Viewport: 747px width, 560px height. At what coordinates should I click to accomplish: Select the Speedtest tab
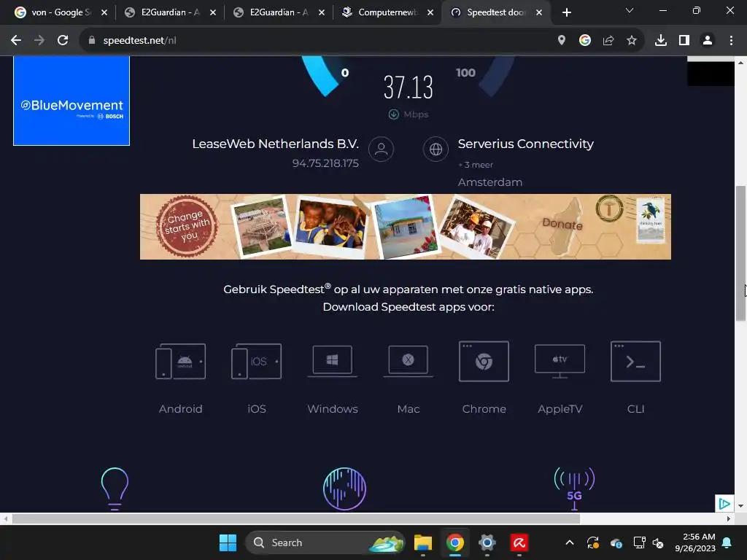(x=496, y=12)
